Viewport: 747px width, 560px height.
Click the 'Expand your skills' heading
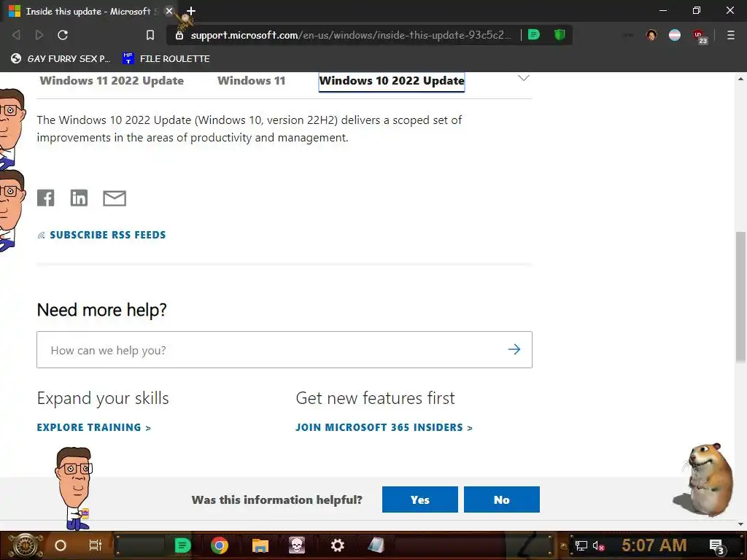103,398
